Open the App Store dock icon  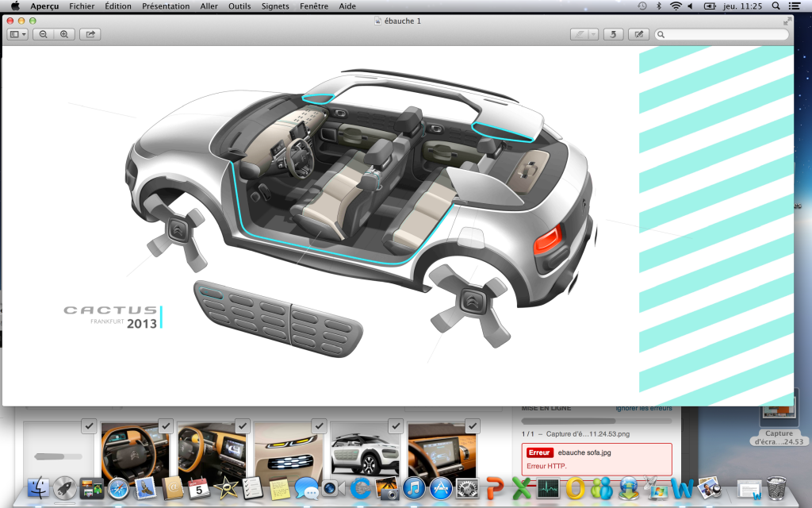pyautogui.click(x=439, y=487)
